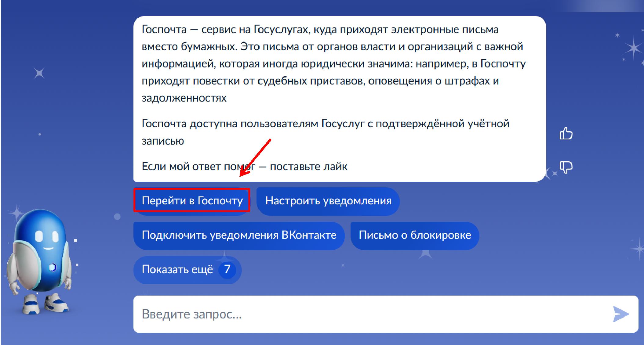
Task: Choose Настроить уведомления suggestion
Action: 328,201
